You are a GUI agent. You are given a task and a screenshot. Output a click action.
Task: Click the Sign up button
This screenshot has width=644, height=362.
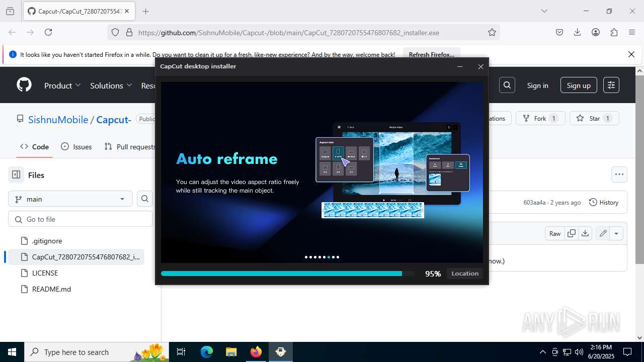click(579, 85)
